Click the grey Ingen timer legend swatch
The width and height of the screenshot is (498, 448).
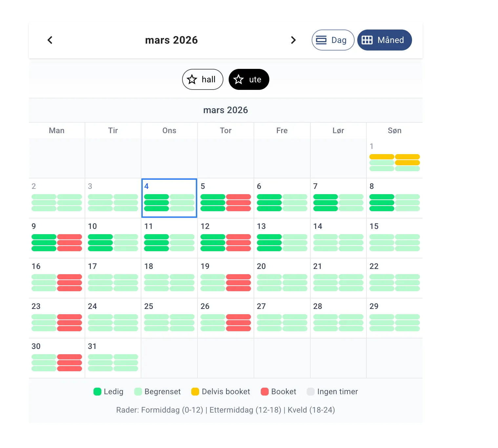point(310,392)
